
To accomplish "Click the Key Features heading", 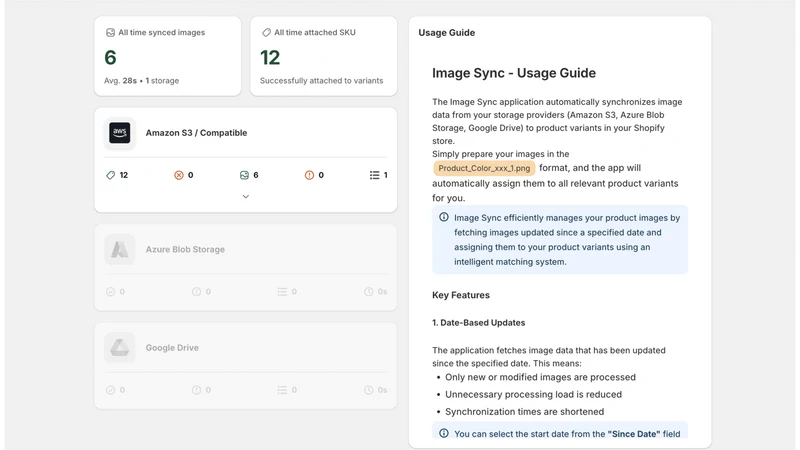I will (461, 295).
